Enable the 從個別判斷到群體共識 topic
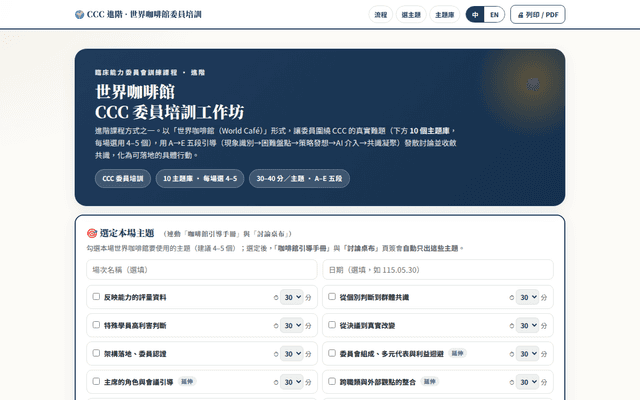The height and width of the screenshot is (400, 640). (x=332, y=296)
